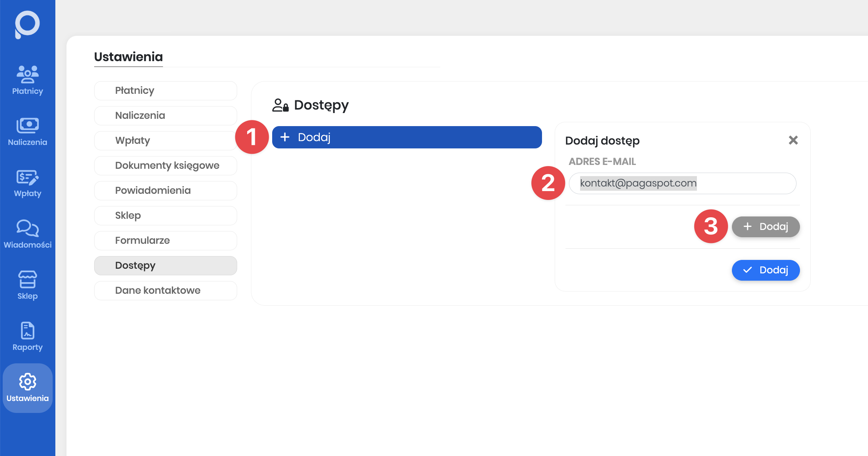Open Wpłaty in the blue sidebar
This screenshot has width=868, height=456.
point(27,183)
